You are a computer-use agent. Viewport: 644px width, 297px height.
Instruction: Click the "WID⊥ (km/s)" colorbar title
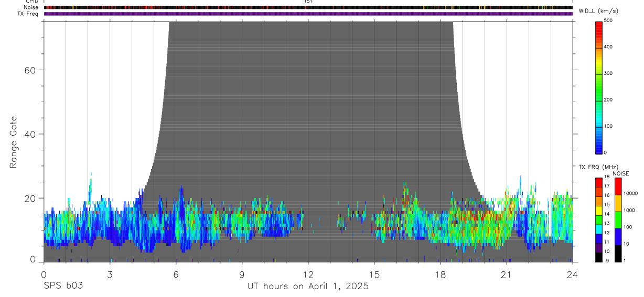(x=598, y=11)
